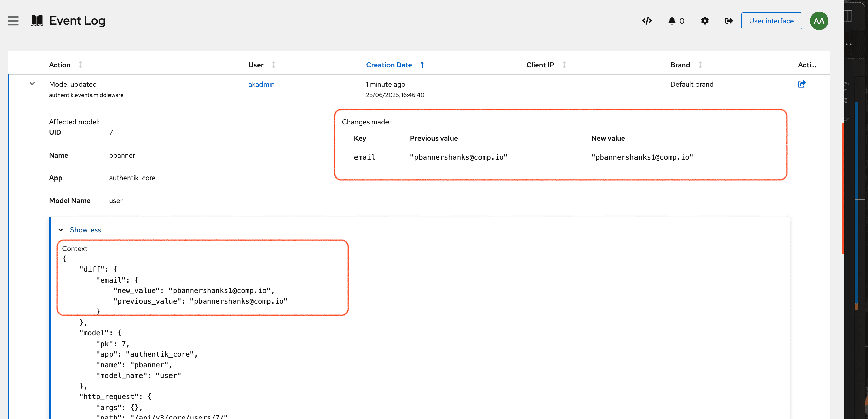
Task: Sort by the Client IP column
Action: [540, 65]
